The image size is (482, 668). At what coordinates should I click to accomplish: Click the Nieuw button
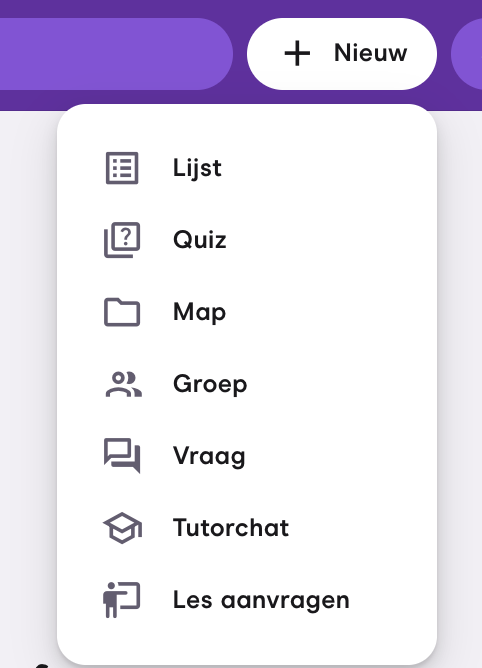tap(342, 54)
